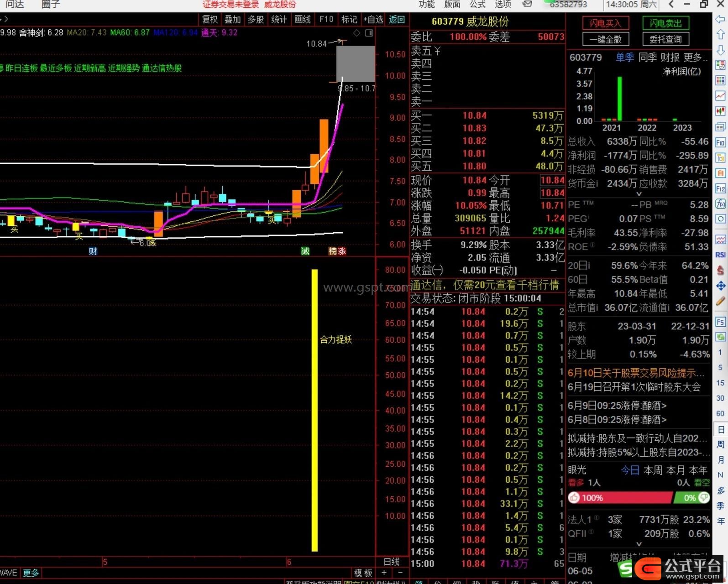728x584 pixels.
Task: Open the 选项 menu
Action: click(x=503, y=4)
